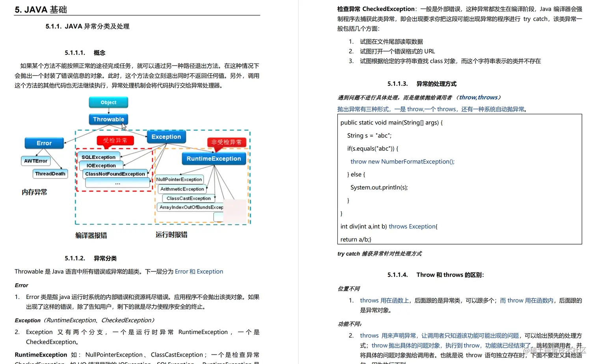Click the '内存异常' caption under the diagram
The image size is (596, 364).
34,192
